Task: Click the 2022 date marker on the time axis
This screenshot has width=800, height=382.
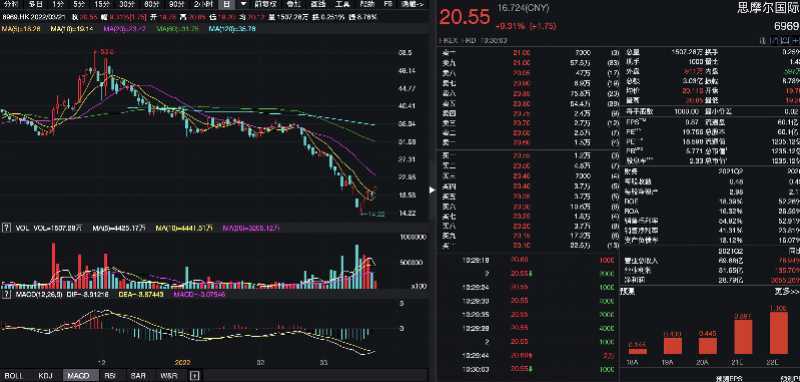Action: pos(182,363)
